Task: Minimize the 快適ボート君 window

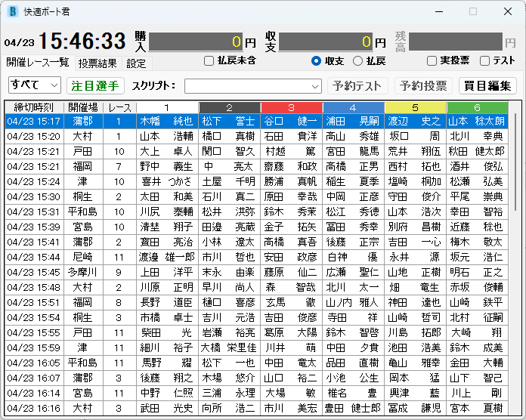Action: pyautogui.click(x=438, y=12)
